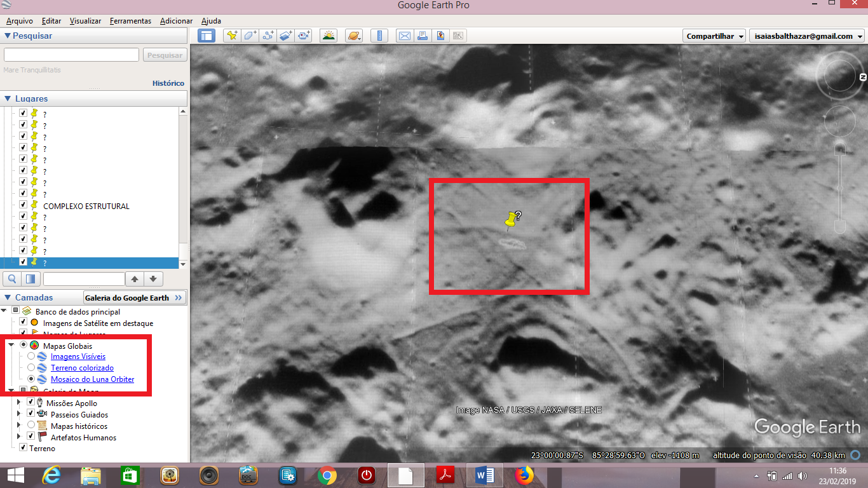Open the Histórico link
Viewport: 868px width, 488px height.
[x=168, y=83]
